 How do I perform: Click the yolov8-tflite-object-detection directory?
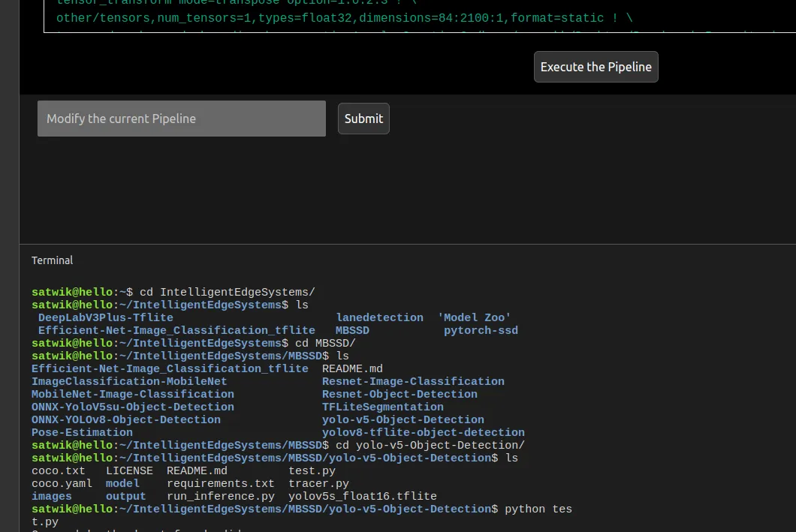click(x=424, y=433)
